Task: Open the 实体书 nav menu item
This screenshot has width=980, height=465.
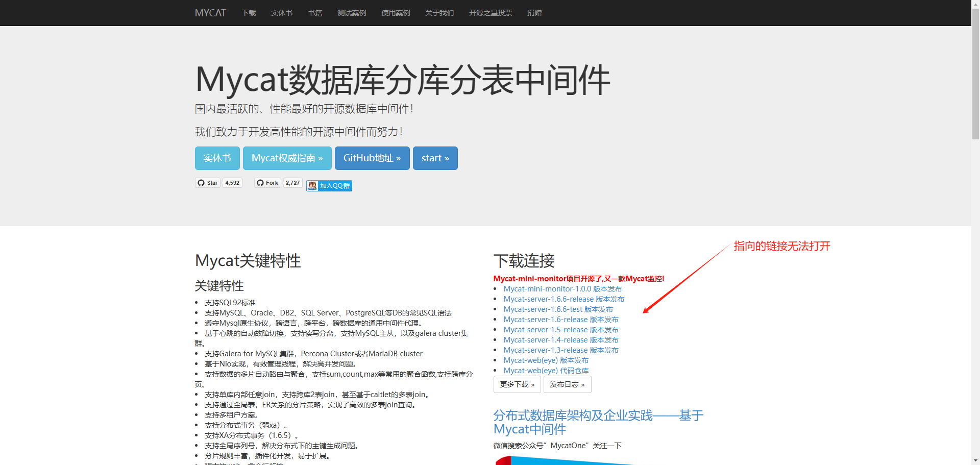Action: point(282,13)
